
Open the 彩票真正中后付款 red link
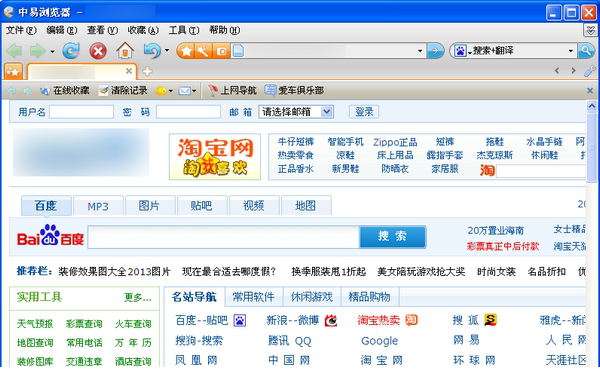coord(503,246)
